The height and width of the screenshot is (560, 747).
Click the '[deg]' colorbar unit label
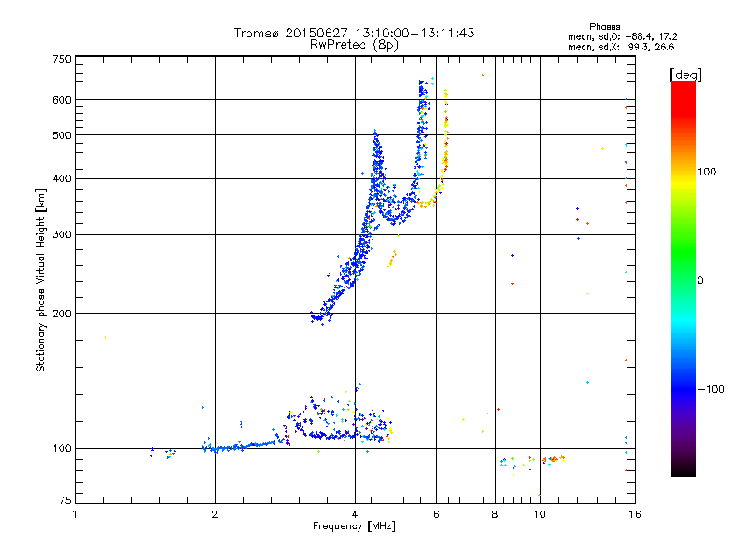(x=685, y=75)
